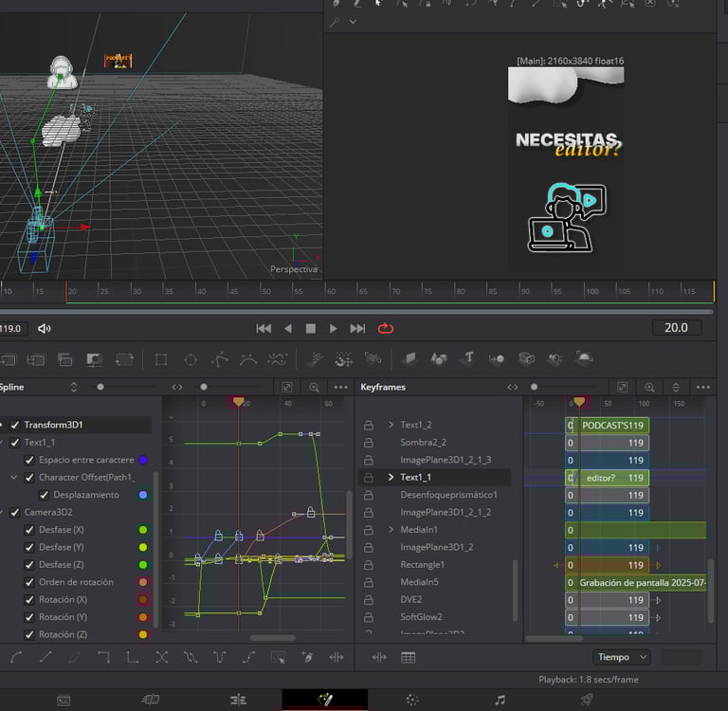Jump to the last frame
This screenshot has height=711, width=728.
pyautogui.click(x=357, y=328)
